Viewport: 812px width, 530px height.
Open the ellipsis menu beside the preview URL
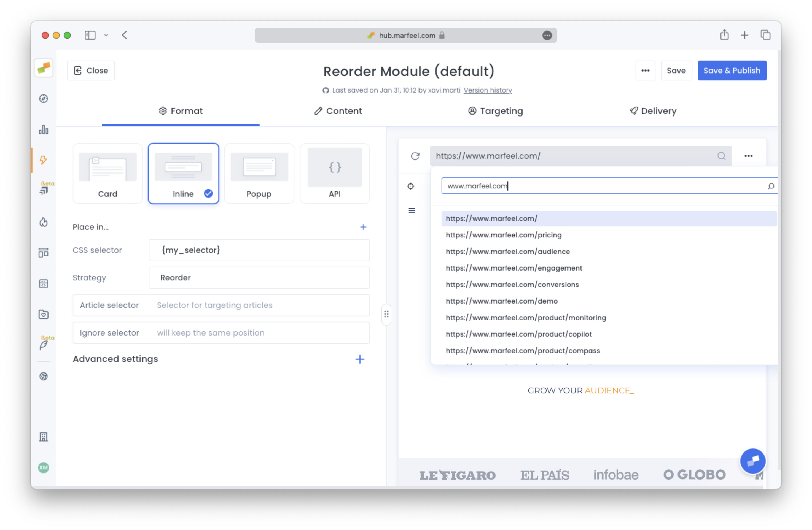tap(749, 156)
